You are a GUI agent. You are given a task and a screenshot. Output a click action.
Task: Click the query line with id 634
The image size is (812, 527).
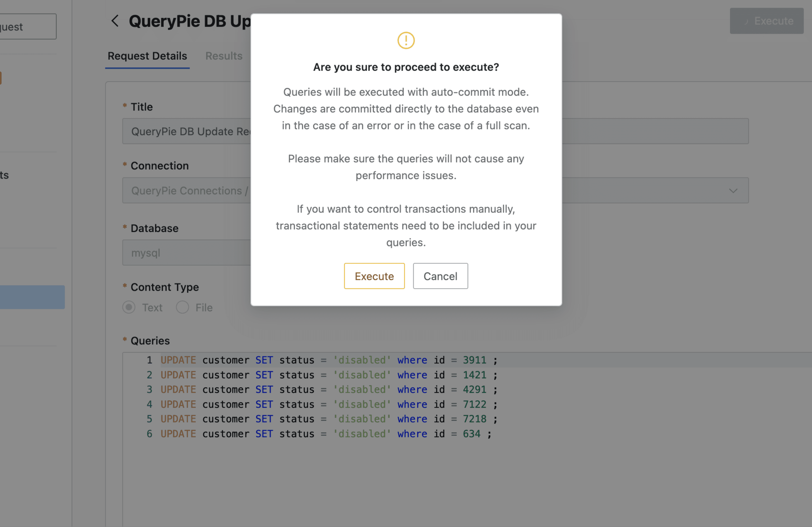pyautogui.click(x=324, y=434)
